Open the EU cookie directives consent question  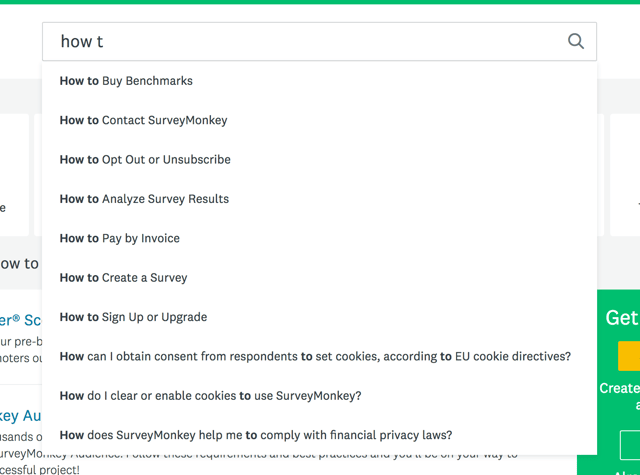(315, 356)
